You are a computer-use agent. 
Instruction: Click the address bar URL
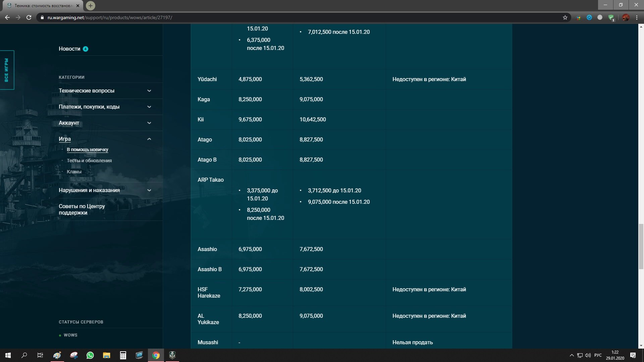point(110,17)
